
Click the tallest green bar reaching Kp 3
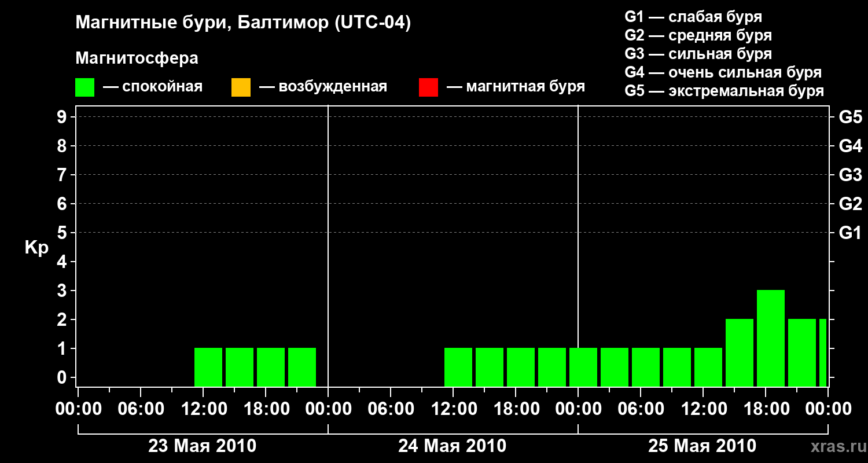coord(771,338)
